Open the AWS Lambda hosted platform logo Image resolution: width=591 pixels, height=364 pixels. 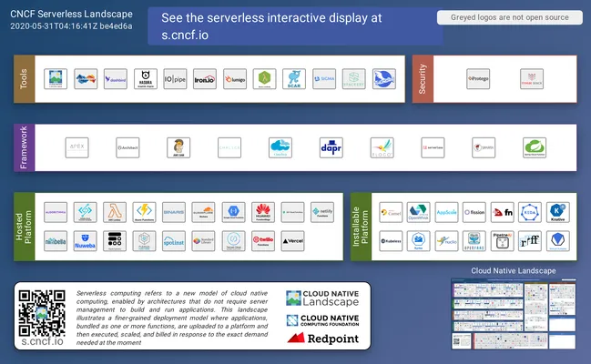tap(115, 212)
